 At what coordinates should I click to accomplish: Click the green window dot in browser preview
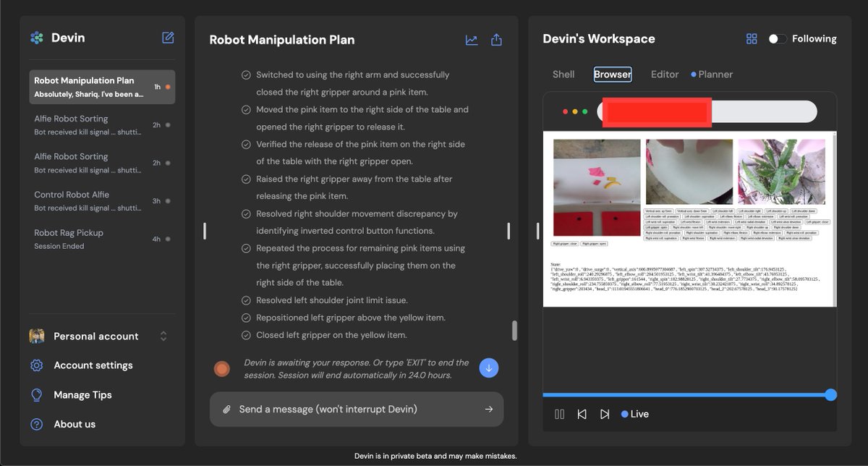point(584,111)
